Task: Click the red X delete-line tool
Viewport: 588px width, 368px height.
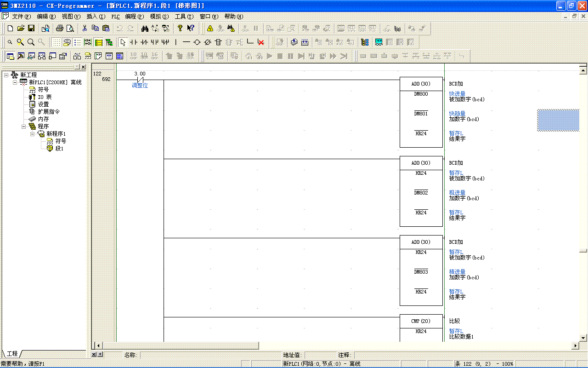Action: [x=261, y=42]
